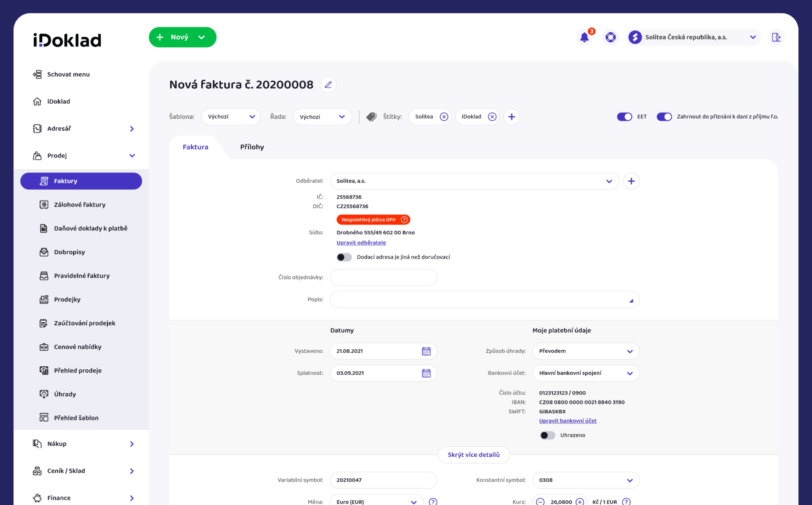This screenshot has height=505, width=812.
Task: Open the notifications bell
Action: pos(584,37)
